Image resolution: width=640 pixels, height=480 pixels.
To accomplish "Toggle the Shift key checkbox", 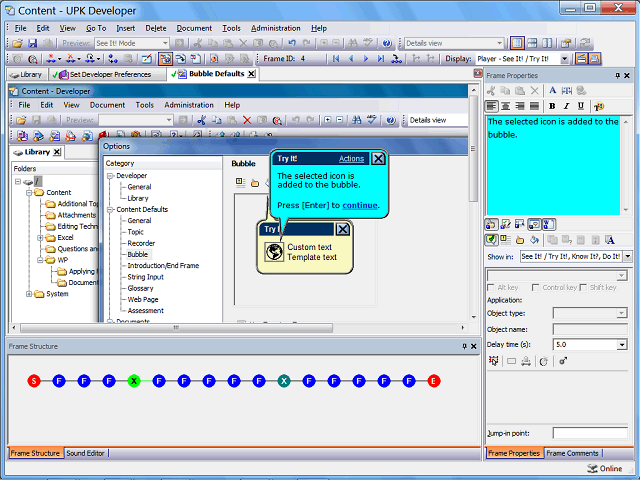I will tap(583, 288).
